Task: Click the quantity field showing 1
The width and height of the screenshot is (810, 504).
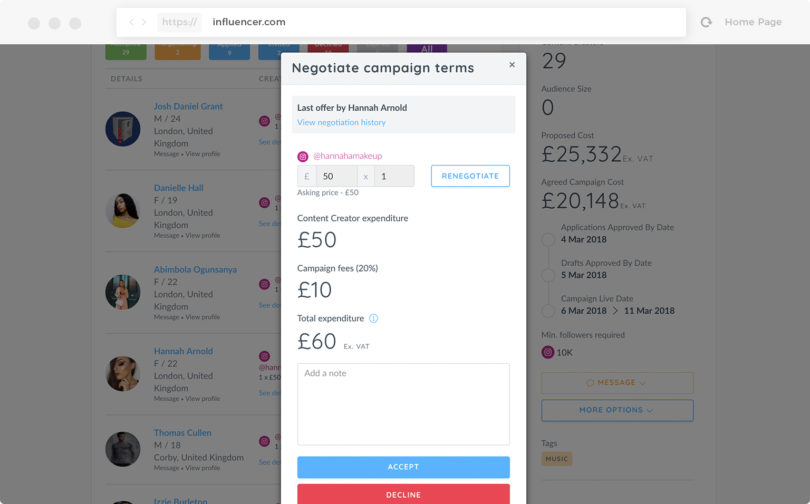Action: pyautogui.click(x=394, y=176)
